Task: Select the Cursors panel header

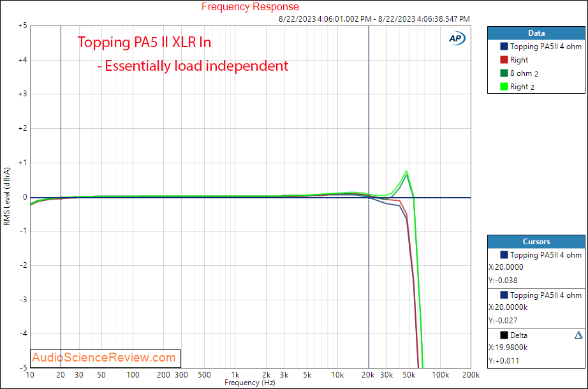Action: coord(536,242)
